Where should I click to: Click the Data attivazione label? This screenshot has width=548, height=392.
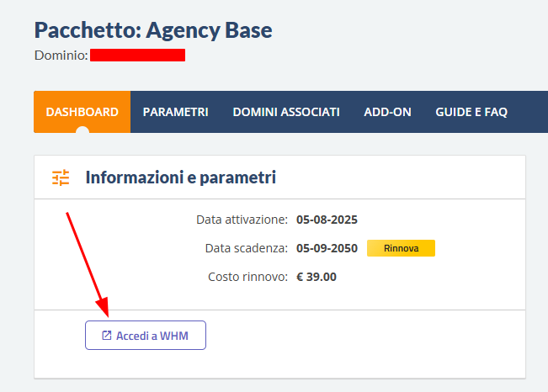242,220
